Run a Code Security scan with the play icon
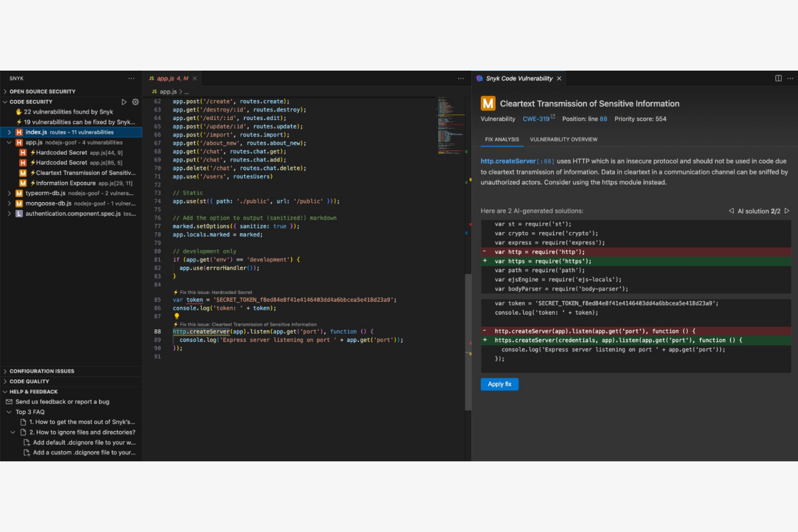 [x=124, y=101]
